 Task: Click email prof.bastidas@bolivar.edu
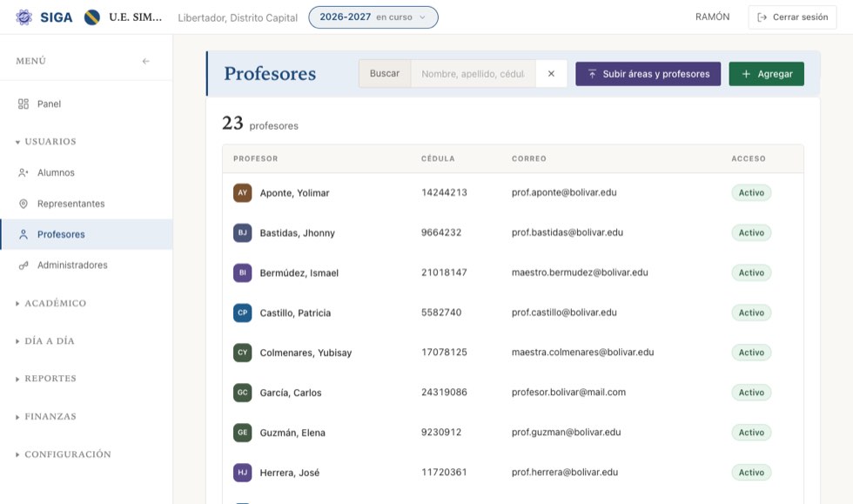568,233
